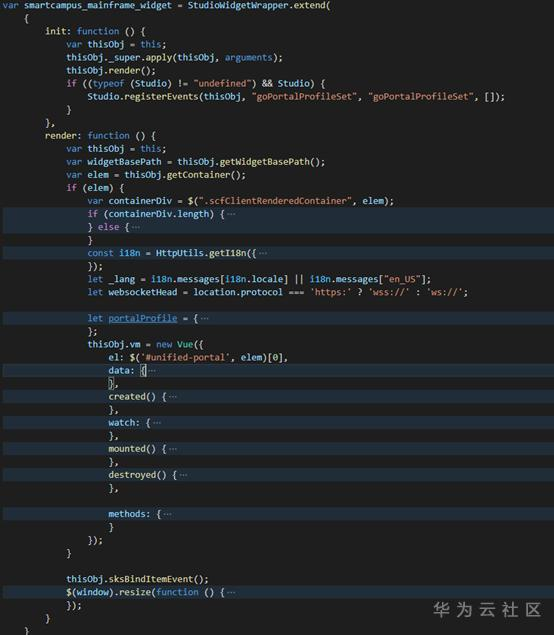Screen dimensions: 554x635
Task: Click thisObj.getContainer() call
Action: coord(185,175)
